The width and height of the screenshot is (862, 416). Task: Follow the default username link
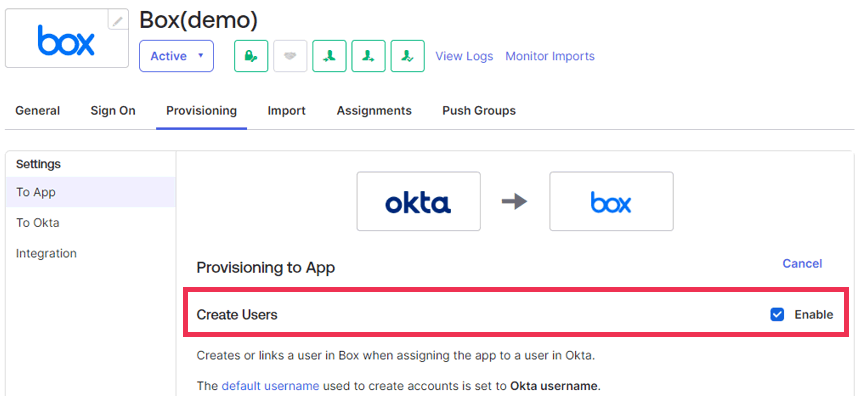(x=270, y=386)
